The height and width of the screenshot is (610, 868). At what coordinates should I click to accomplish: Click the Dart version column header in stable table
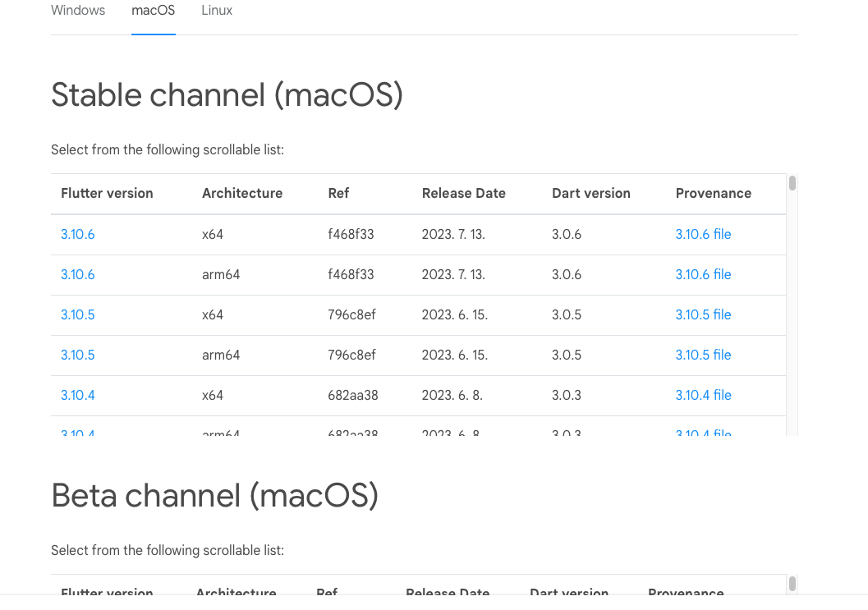point(591,194)
